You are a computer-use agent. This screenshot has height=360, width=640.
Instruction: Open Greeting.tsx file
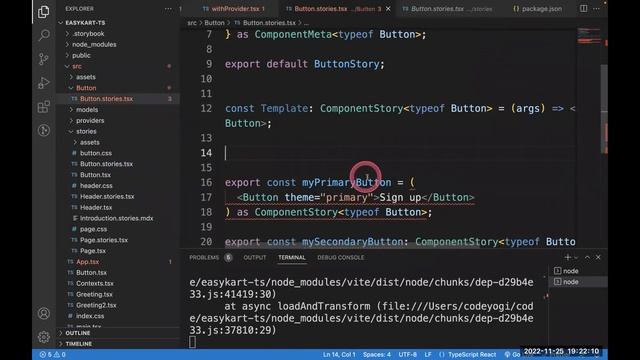[x=118, y=294]
